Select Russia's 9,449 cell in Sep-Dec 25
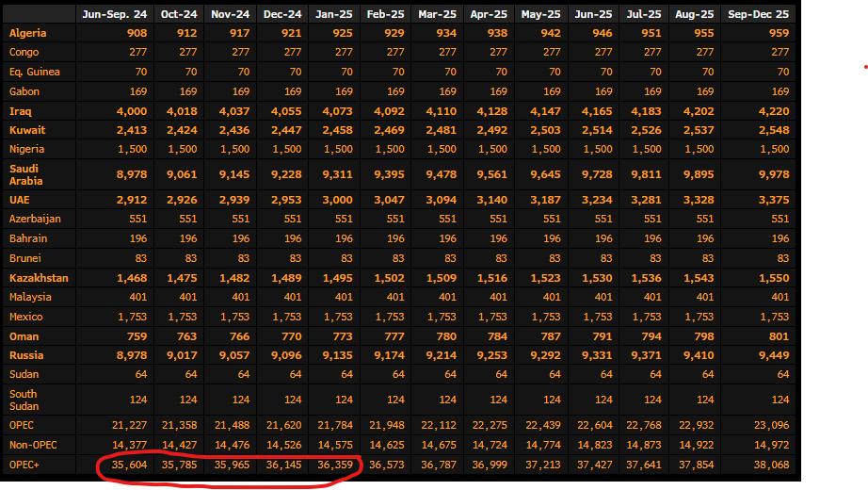 pyautogui.click(x=774, y=355)
